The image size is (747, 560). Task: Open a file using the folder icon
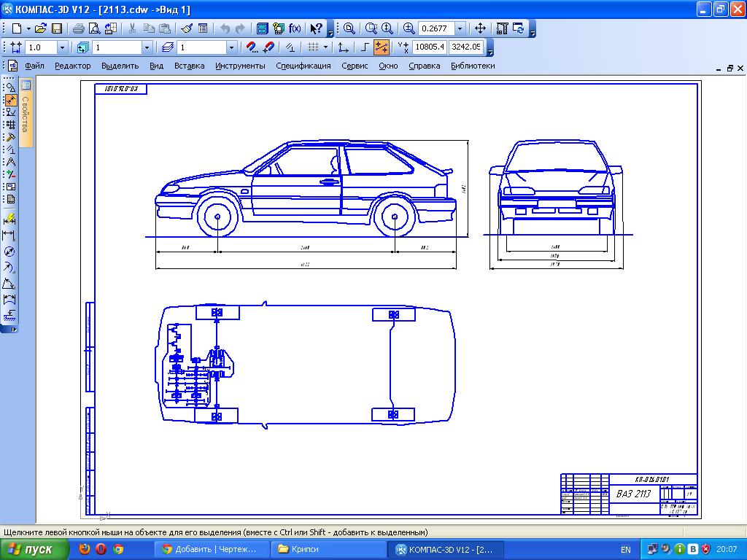point(41,28)
